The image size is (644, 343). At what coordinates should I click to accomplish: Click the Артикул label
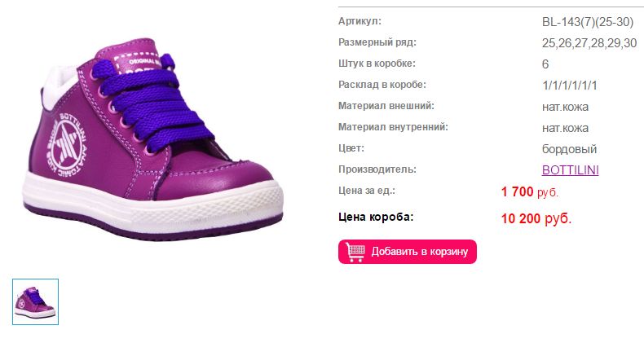point(359,21)
